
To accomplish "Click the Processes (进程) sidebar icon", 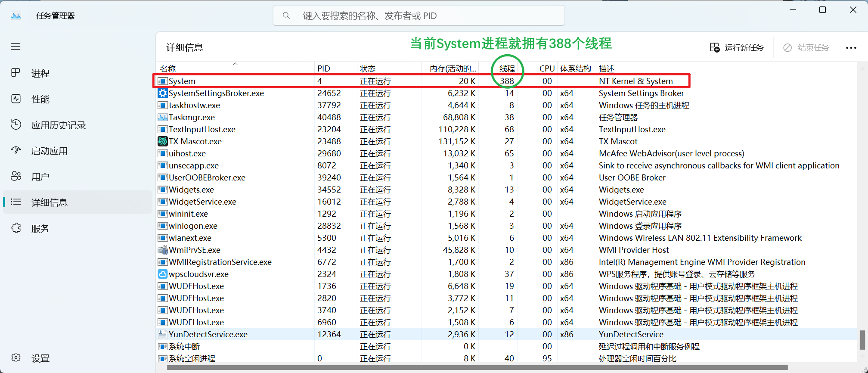I will pos(15,73).
